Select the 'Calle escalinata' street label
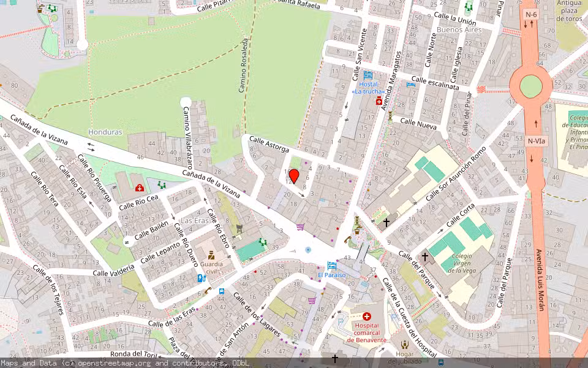 [x=435, y=83]
